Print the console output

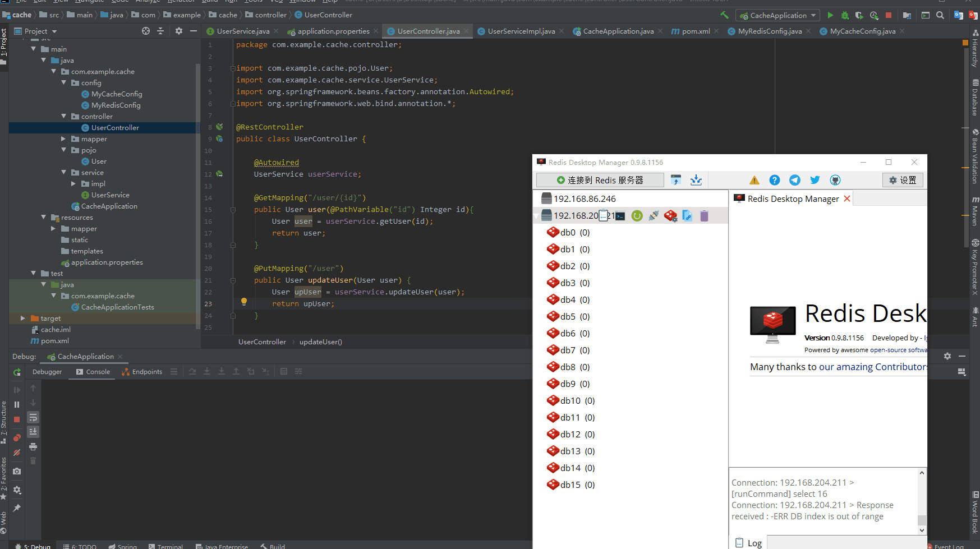(33, 447)
